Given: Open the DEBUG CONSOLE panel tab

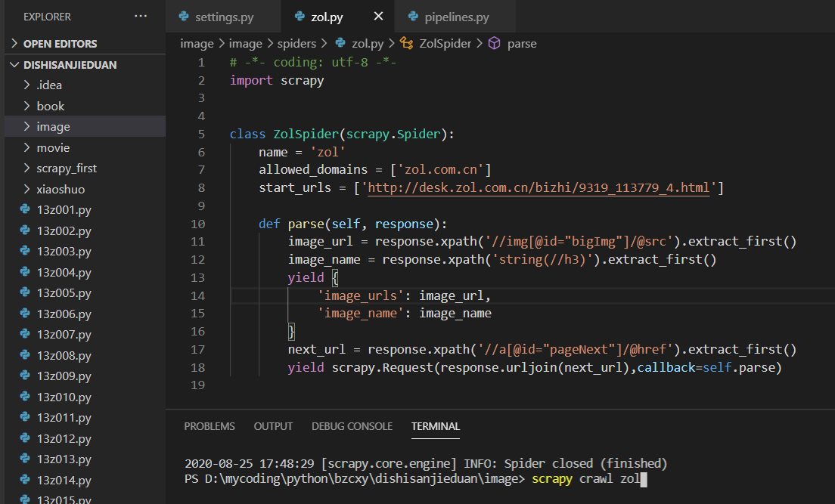Looking at the screenshot, I should pyautogui.click(x=352, y=426).
